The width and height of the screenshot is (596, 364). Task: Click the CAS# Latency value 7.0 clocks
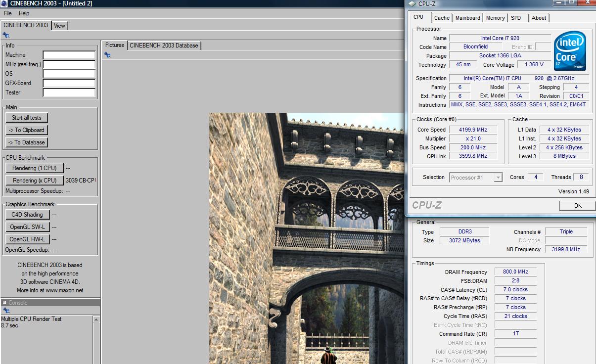pyautogui.click(x=515, y=289)
